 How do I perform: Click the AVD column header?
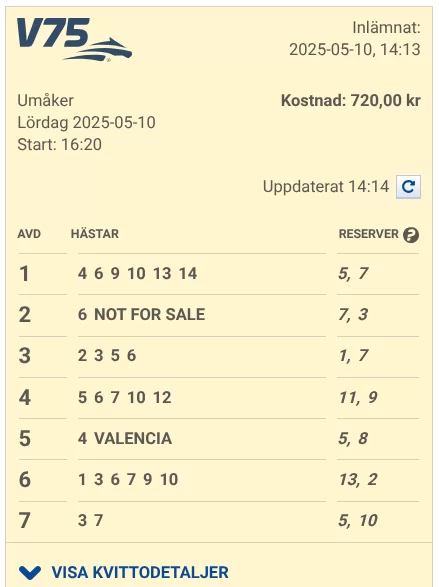[29, 234]
